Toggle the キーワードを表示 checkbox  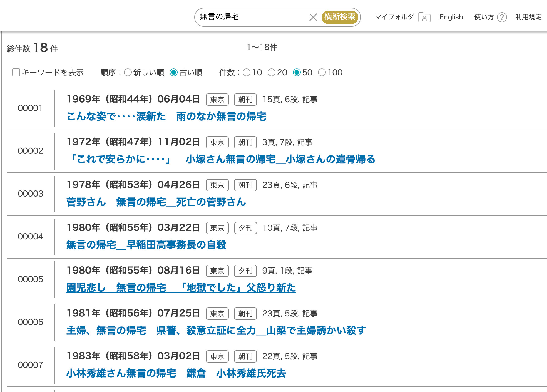click(16, 73)
